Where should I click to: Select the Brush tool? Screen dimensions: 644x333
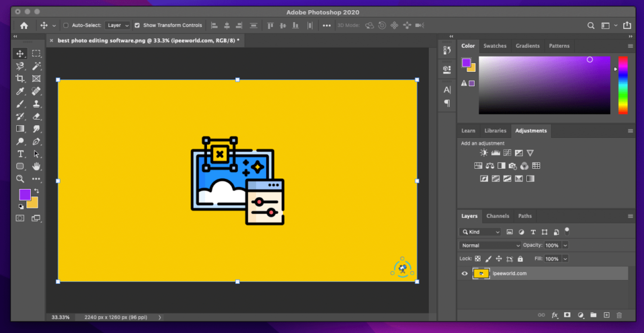point(19,104)
